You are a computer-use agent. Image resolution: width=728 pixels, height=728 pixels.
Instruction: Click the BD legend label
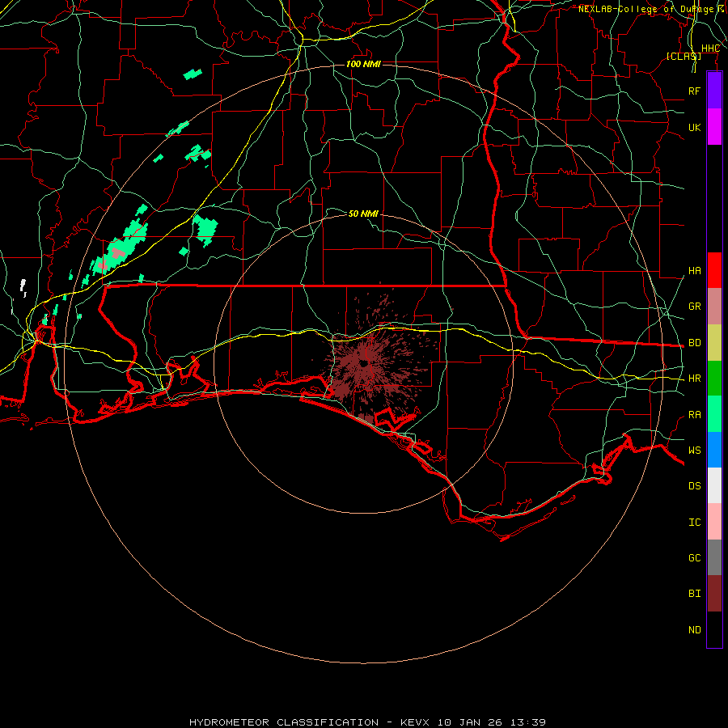694,343
